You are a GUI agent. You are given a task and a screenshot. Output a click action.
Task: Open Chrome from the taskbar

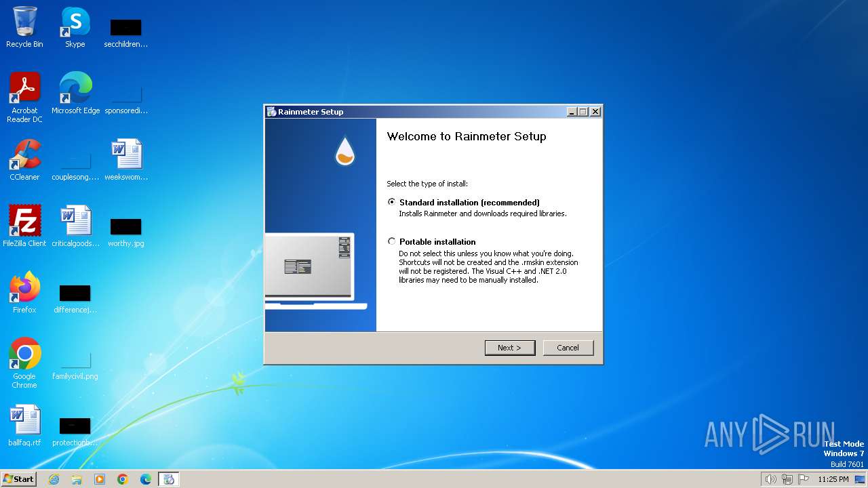[x=123, y=479]
